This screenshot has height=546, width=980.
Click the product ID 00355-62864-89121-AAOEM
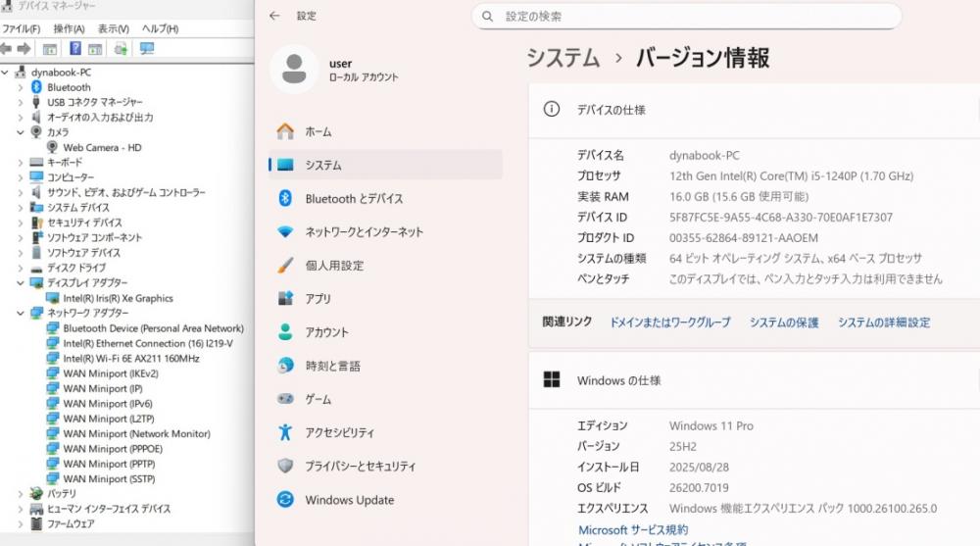click(744, 238)
